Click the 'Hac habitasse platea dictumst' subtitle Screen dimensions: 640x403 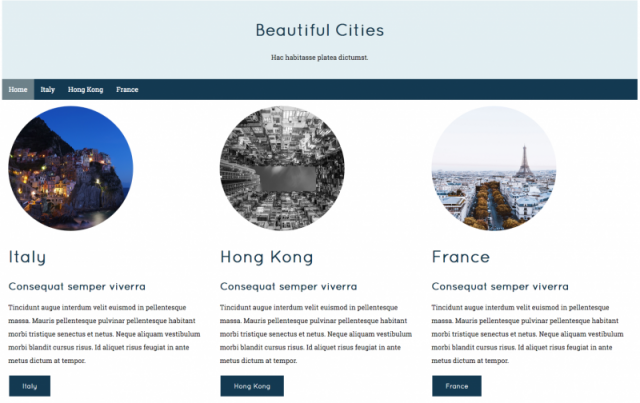tap(319, 57)
